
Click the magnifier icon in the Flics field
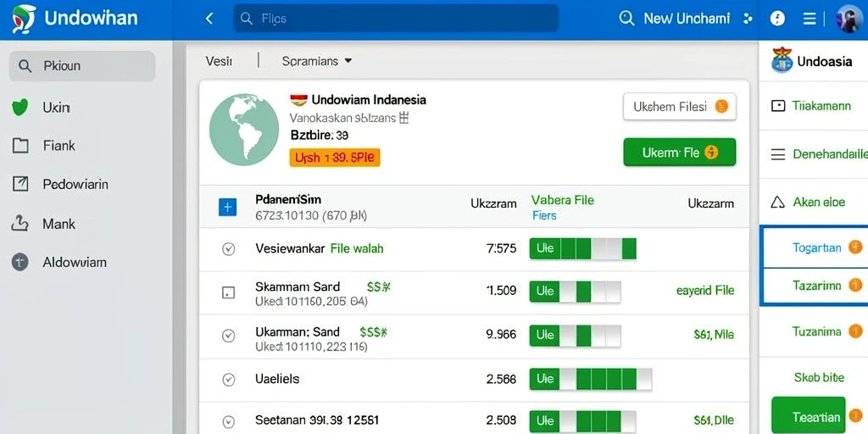click(247, 19)
